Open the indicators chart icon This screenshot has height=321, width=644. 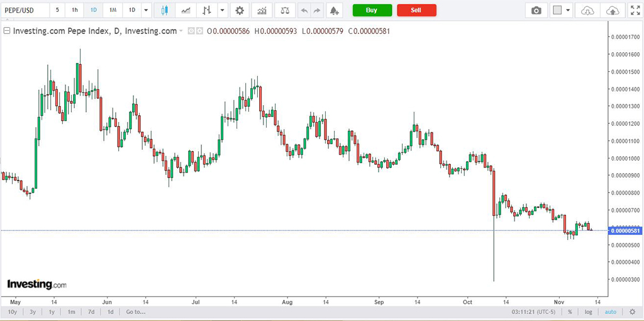pyautogui.click(x=262, y=10)
